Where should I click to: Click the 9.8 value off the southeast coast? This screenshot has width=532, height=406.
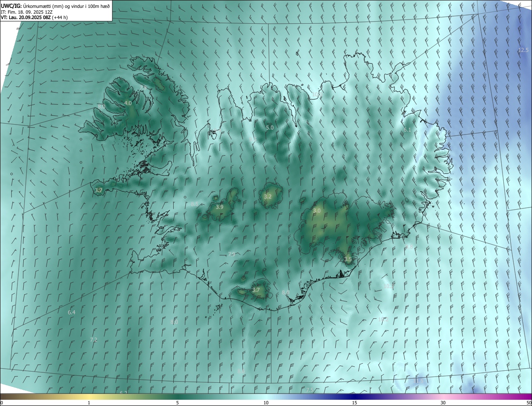point(409,247)
